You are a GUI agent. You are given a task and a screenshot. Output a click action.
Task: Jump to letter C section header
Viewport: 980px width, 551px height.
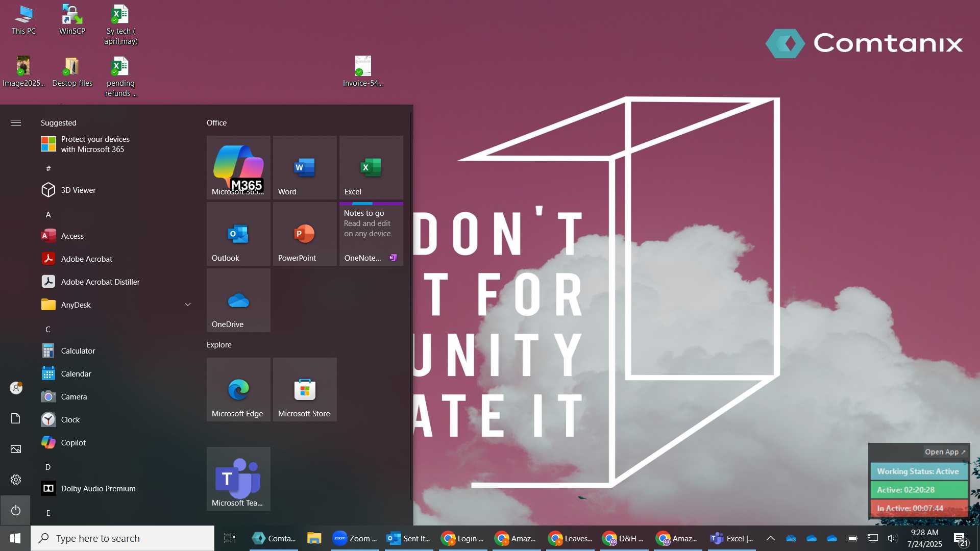click(48, 329)
